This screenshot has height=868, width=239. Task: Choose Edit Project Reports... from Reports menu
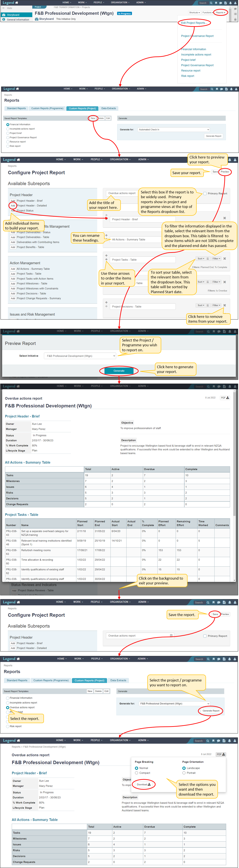point(194,23)
